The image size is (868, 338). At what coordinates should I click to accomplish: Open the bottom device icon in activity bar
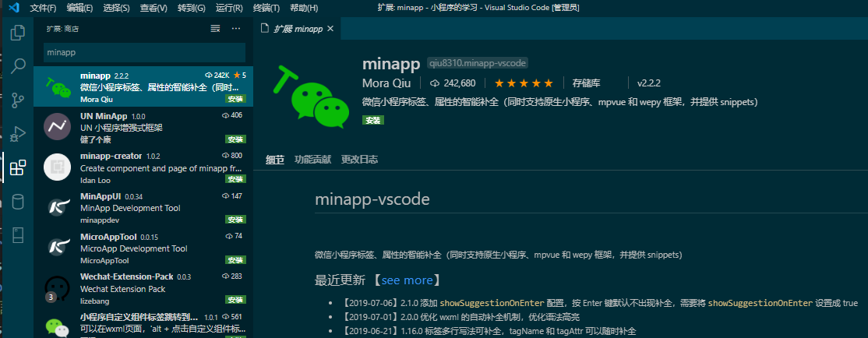coord(18,235)
